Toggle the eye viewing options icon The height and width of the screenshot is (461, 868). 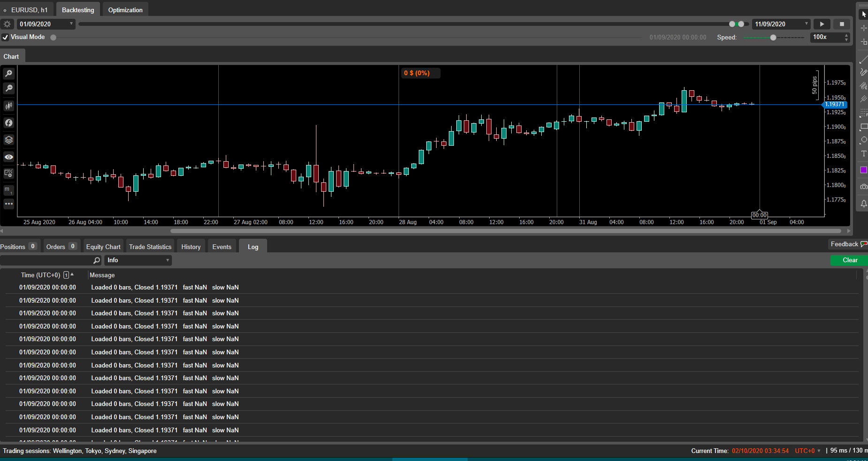(x=8, y=157)
